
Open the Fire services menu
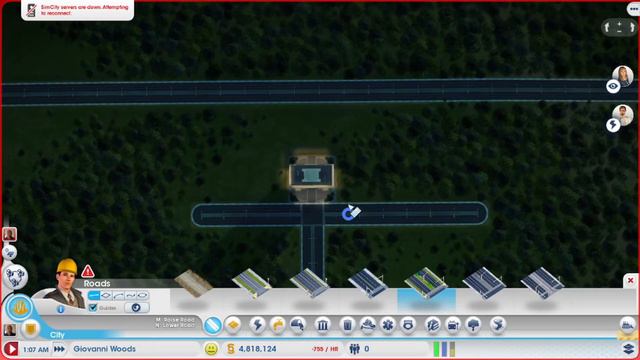point(368,325)
